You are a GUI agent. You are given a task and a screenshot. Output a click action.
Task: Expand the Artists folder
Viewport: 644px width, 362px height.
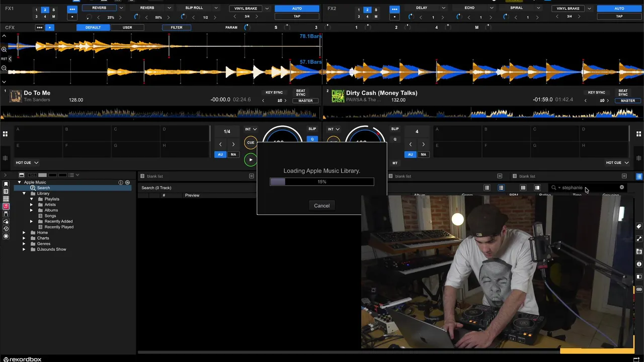click(31, 205)
